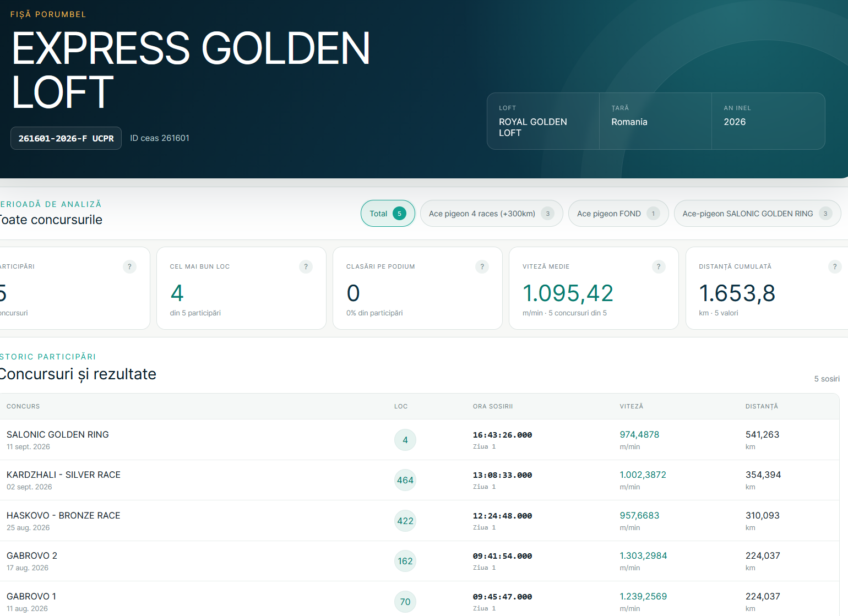Click distance value 310,093
This screenshot has width=848, height=616.
[x=763, y=515]
